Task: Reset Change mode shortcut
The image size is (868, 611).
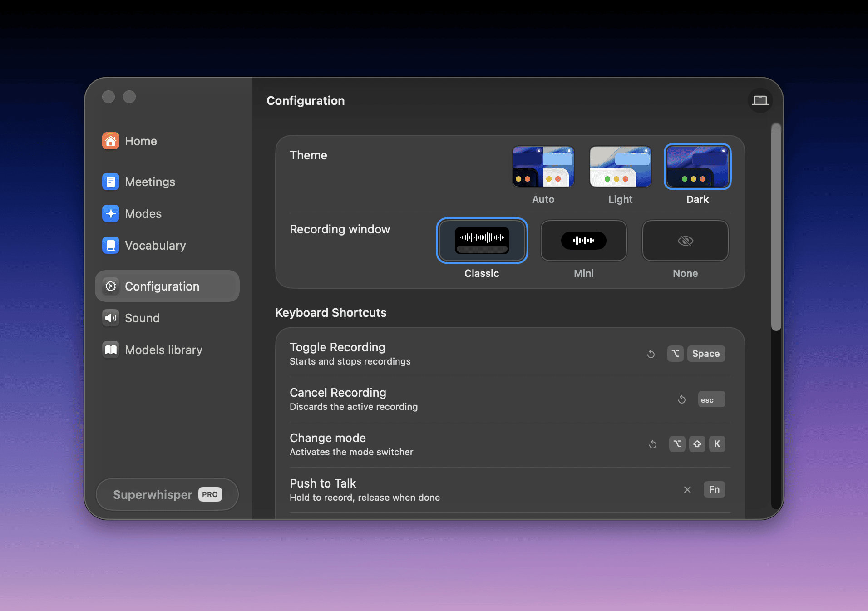Action: 653,444
